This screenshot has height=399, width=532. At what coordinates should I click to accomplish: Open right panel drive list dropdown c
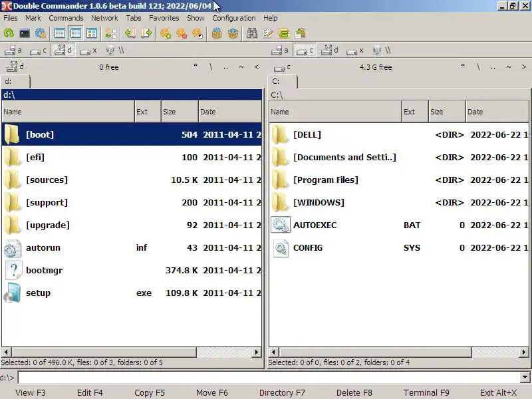(282, 67)
